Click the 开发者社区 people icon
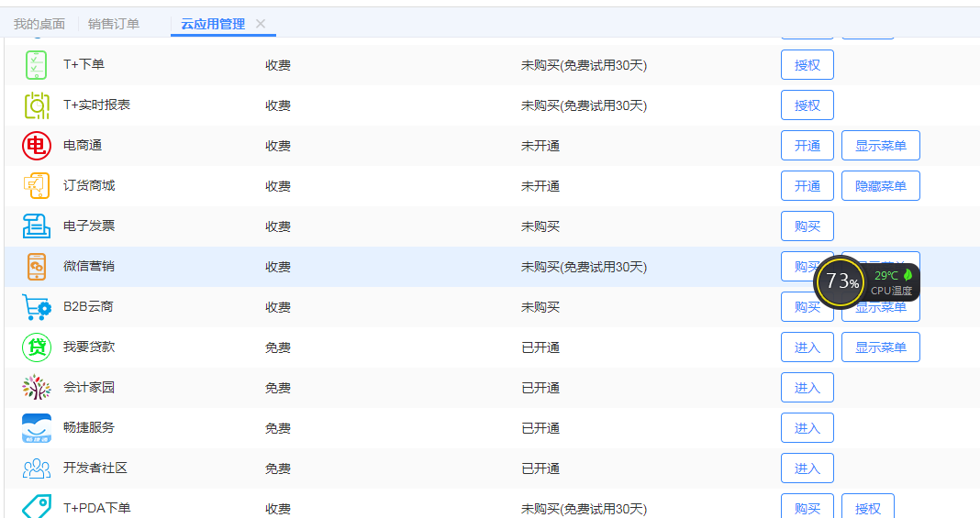Image resolution: width=980 pixels, height=518 pixels. point(37,468)
